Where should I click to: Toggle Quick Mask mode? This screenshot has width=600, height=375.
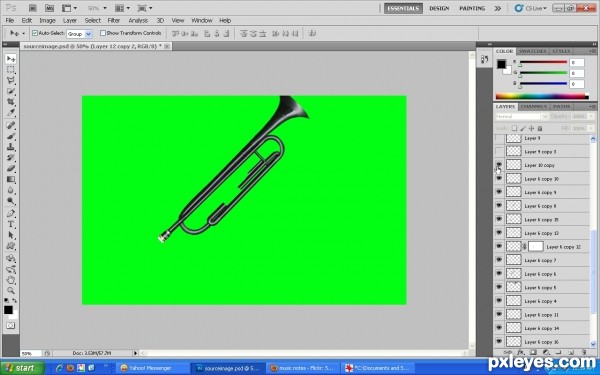pos(10,326)
